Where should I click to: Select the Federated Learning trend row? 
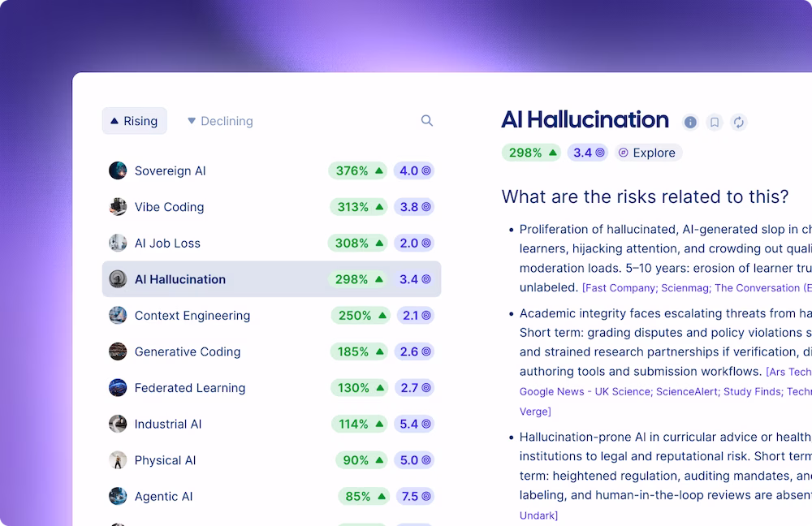(x=271, y=388)
